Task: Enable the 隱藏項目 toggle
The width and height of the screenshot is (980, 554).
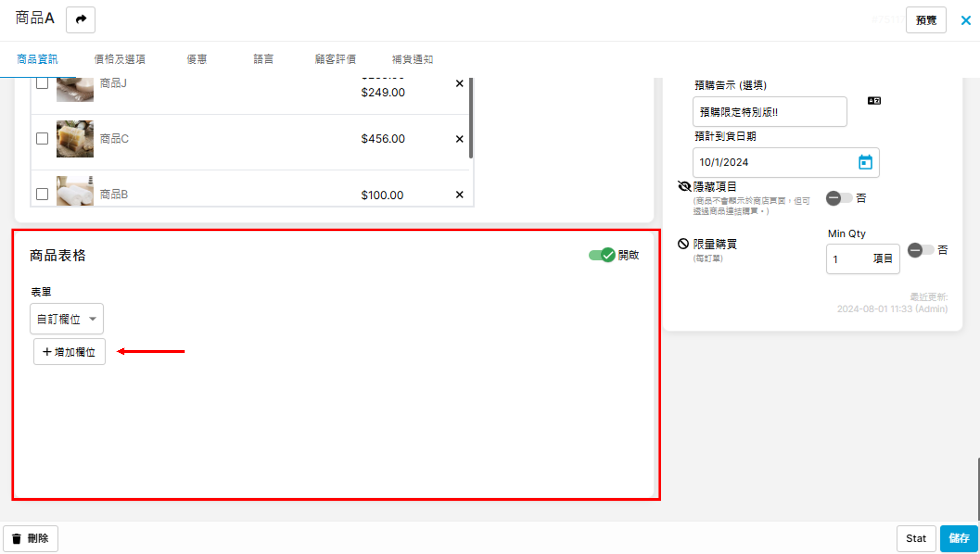Action: click(838, 198)
